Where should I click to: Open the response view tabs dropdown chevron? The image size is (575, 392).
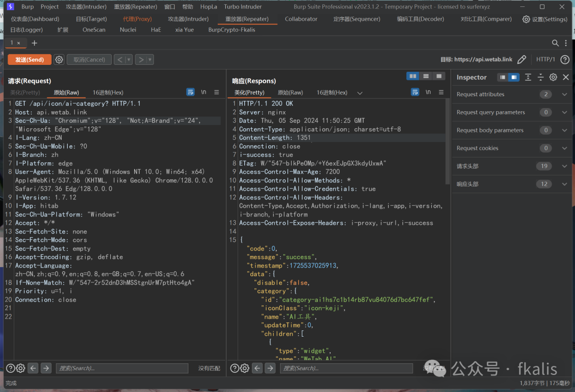(360, 93)
